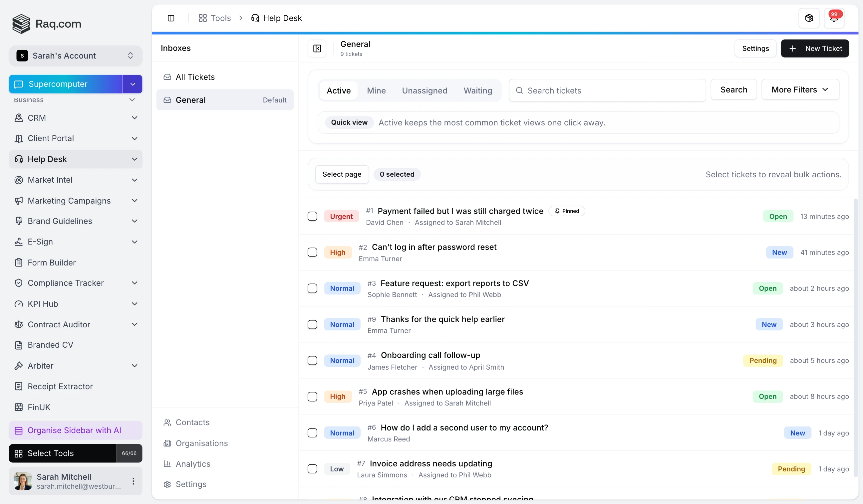Switch to the Waiting tab

[x=478, y=91]
